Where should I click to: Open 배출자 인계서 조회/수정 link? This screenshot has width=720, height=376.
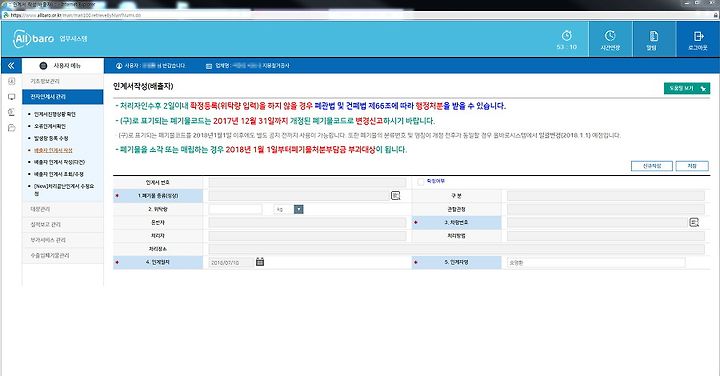click(58, 174)
